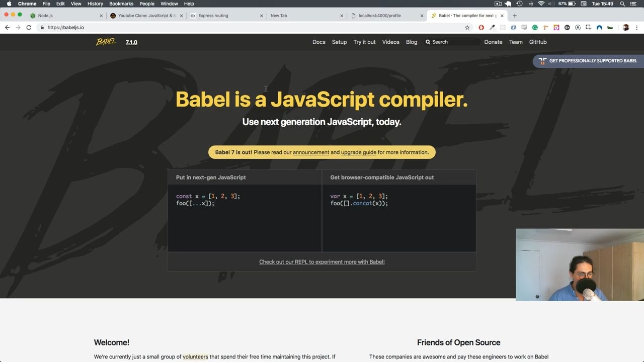
Task: Open the color picker eyedropper extension
Action: (492, 28)
